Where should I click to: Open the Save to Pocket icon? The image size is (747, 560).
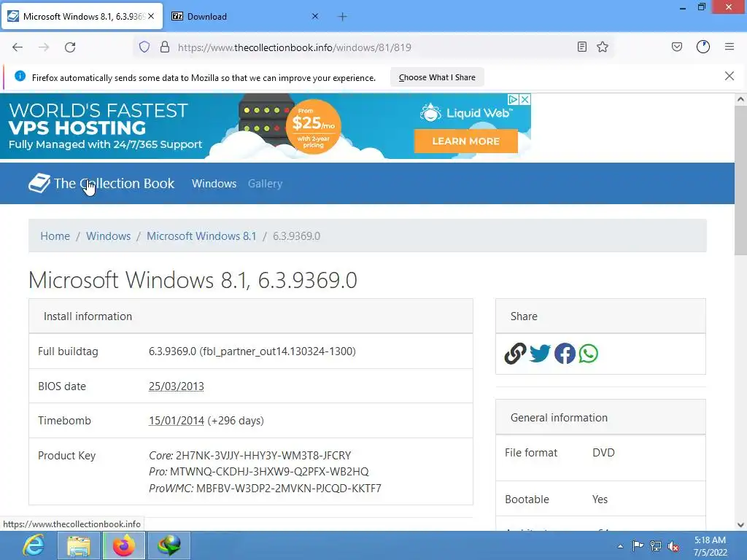tap(677, 47)
